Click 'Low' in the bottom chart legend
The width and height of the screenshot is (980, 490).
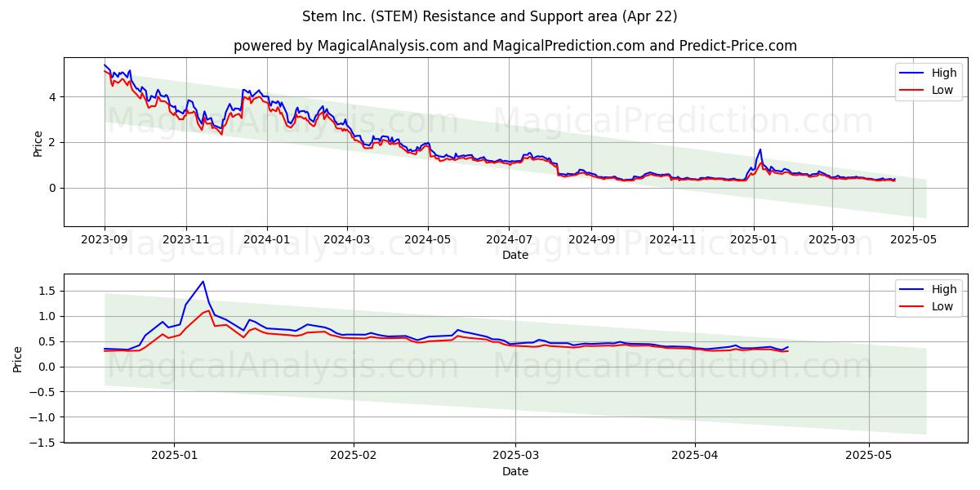coord(942,305)
